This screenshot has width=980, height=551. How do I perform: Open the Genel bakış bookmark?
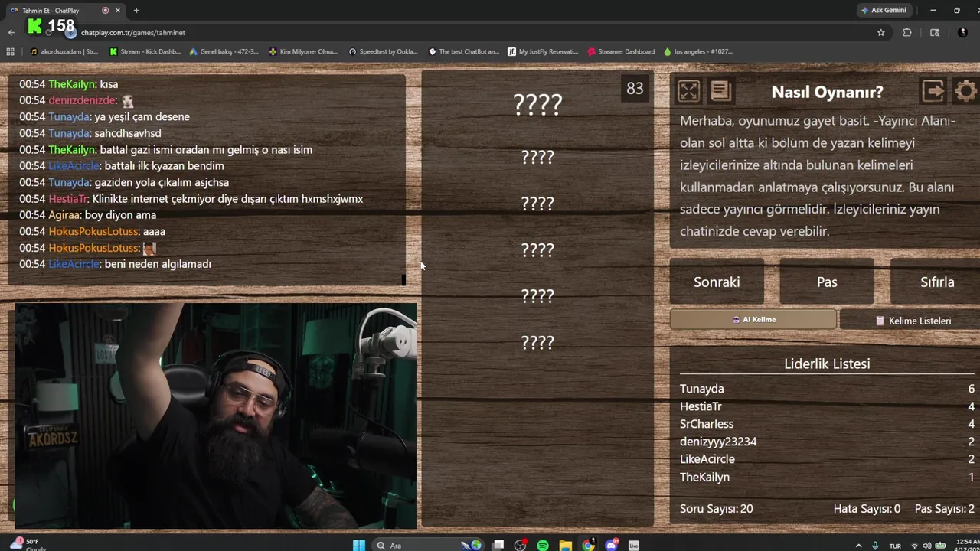(x=223, y=52)
